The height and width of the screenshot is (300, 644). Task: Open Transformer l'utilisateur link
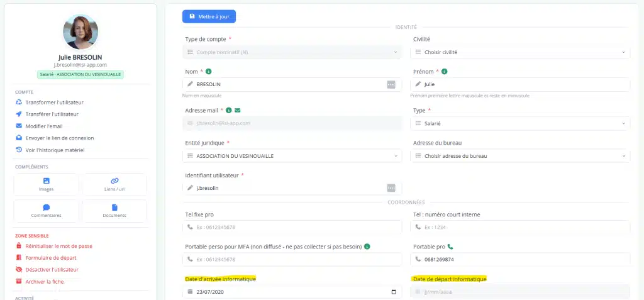point(54,103)
